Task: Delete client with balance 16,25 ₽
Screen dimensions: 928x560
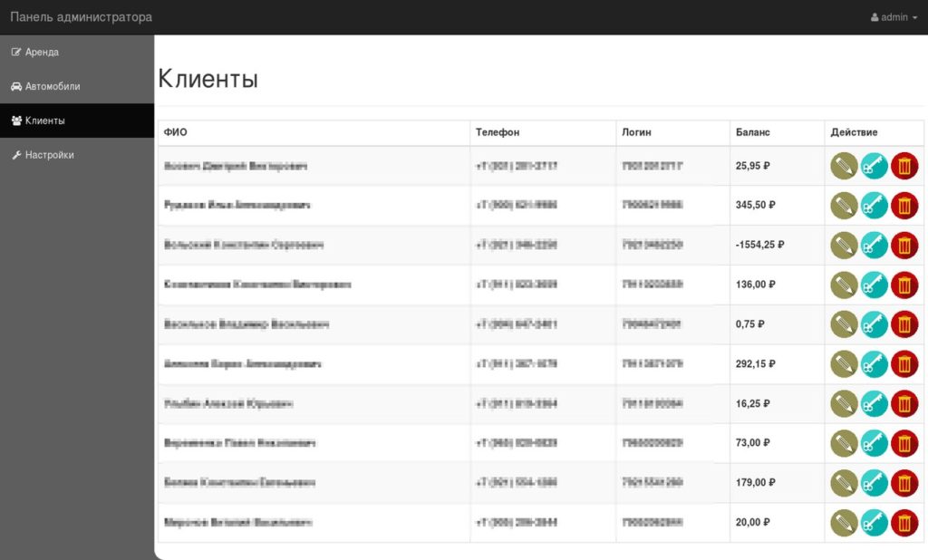Action: (x=904, y=404)
